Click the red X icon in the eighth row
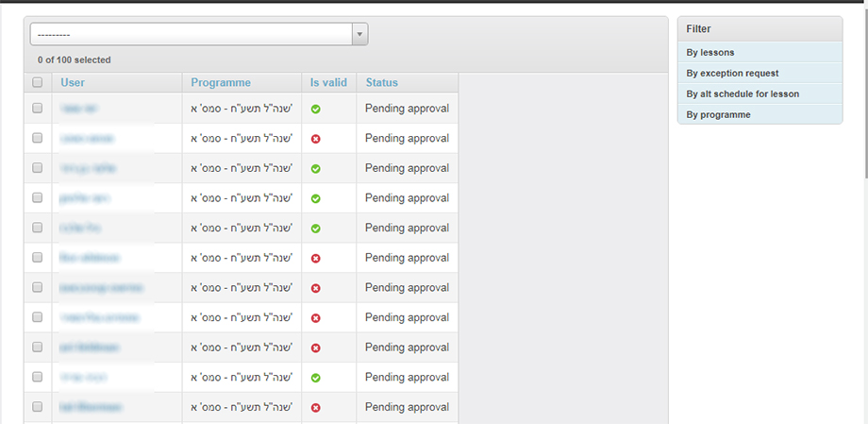The image size is (868, 424). click(315, 318)
